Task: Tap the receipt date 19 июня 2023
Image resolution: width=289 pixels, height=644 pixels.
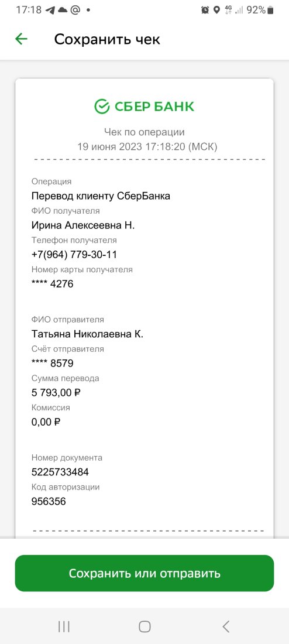Action: tap(110, 146)
